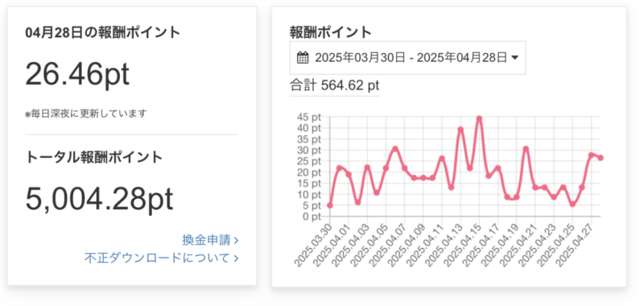Click the 04月28日の報酬ポイント heading

pos(103,32)
